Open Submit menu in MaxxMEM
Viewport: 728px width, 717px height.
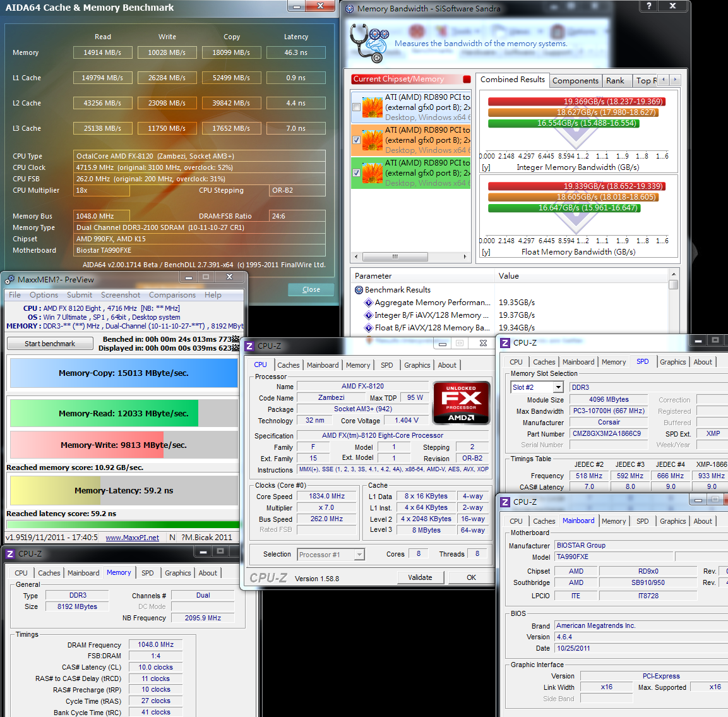click(x=80, y=295)
